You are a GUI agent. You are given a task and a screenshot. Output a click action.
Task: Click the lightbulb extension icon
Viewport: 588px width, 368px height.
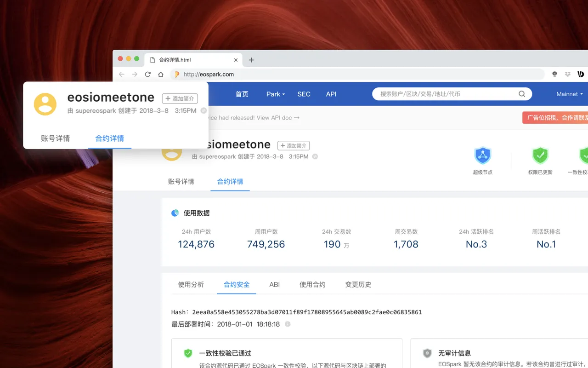coord(554,74)
